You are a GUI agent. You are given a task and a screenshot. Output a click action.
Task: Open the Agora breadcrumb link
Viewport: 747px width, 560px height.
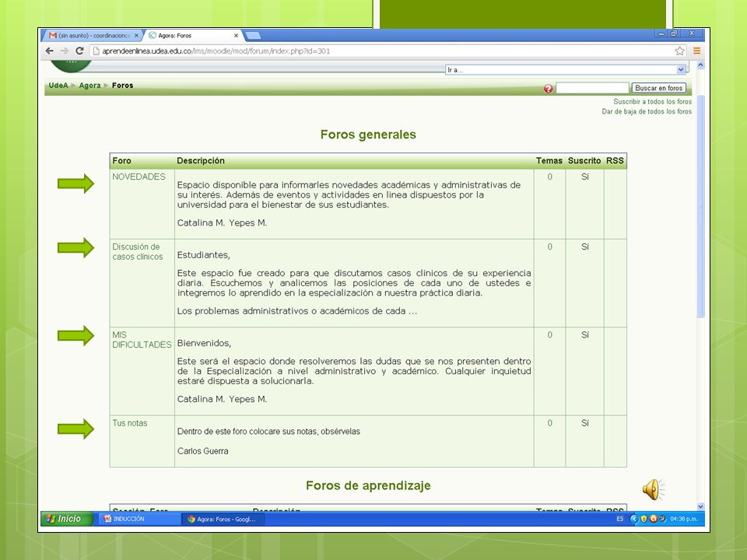(x=89, y=86)
